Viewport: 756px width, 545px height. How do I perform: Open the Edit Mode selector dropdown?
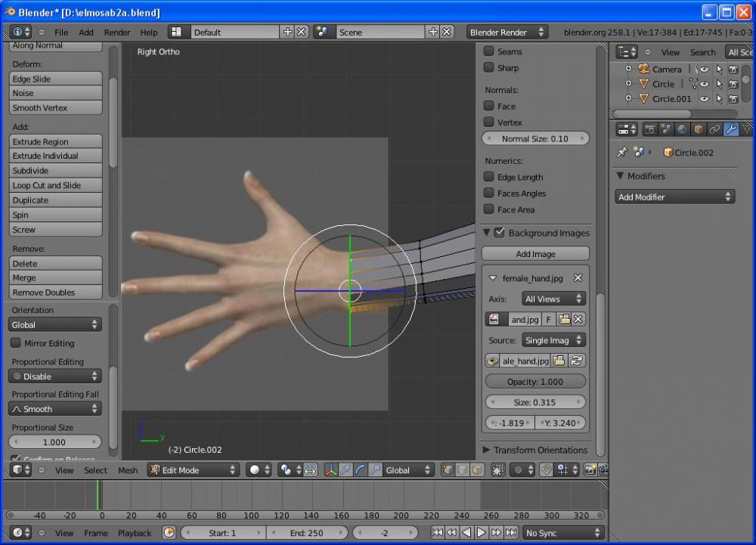tap(194, 470)
